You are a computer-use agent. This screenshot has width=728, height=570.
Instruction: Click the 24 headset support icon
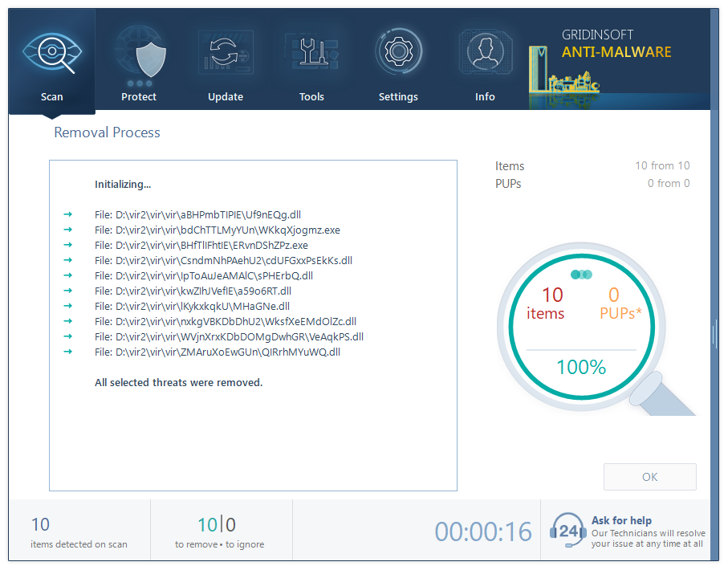[567, 531]
